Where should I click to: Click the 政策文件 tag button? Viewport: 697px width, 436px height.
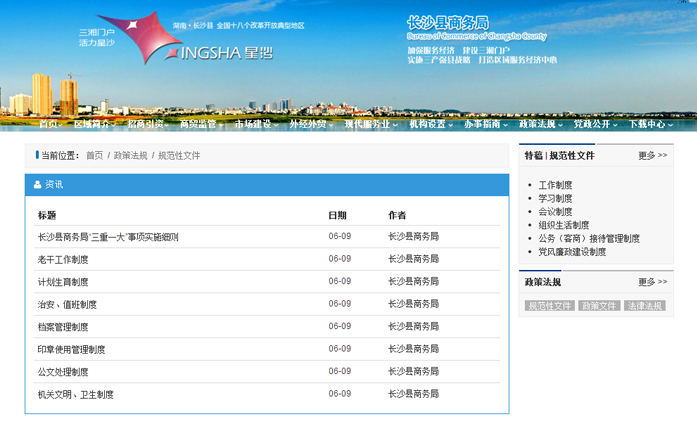coord(599,306)
